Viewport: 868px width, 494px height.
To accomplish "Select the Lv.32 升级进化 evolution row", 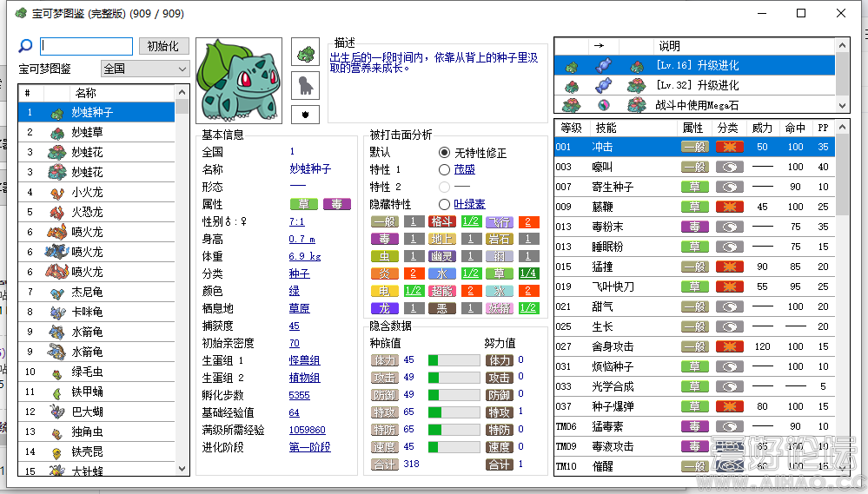I will tap(695, 85).
